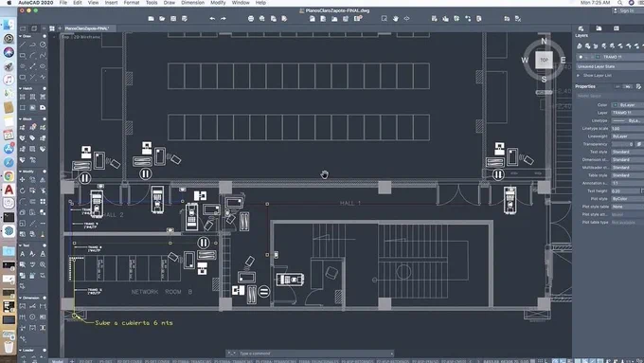This screenshot has width=644, height=363.
Task: Toggle the Dimension panel pin dot
Action: [45, 298]
